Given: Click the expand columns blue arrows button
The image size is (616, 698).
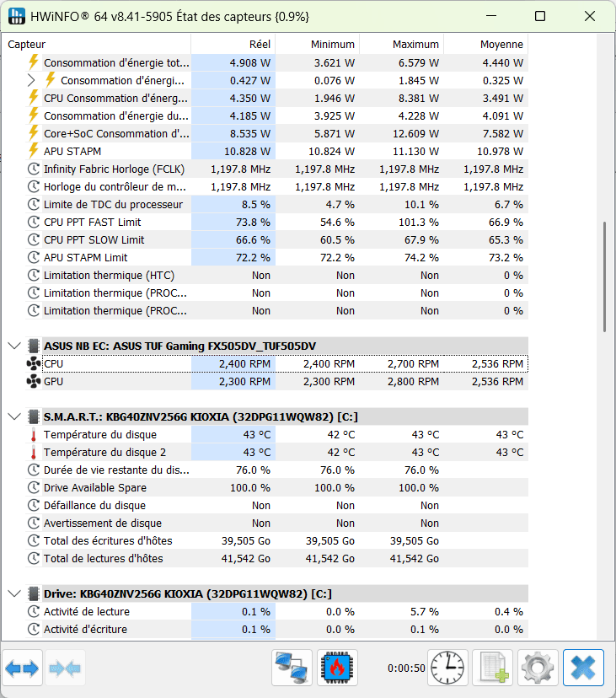Looking at the screenshot, I should coord(22,668).
